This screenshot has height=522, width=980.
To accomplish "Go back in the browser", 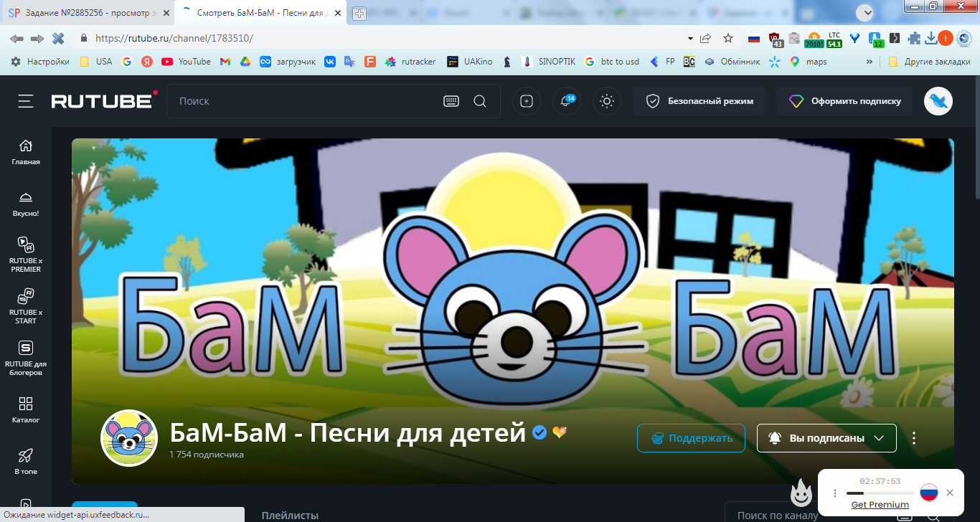I will click(17, 38).
